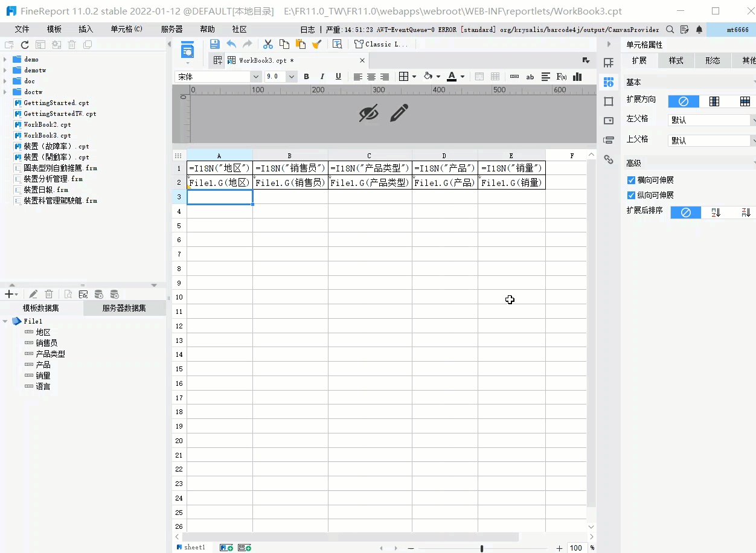Collapse the File1 dataset tree
The image size is (756, 553).
pyautogui.click(x=5, y=321)
